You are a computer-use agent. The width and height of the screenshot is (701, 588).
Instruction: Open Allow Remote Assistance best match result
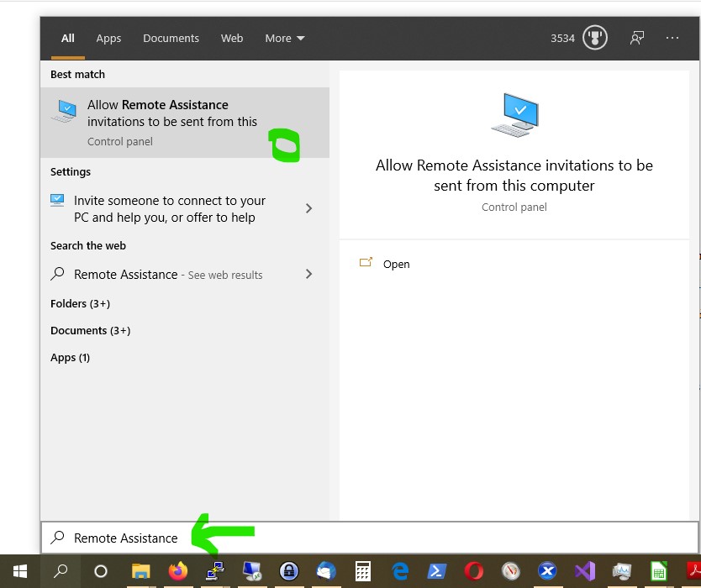185,123
